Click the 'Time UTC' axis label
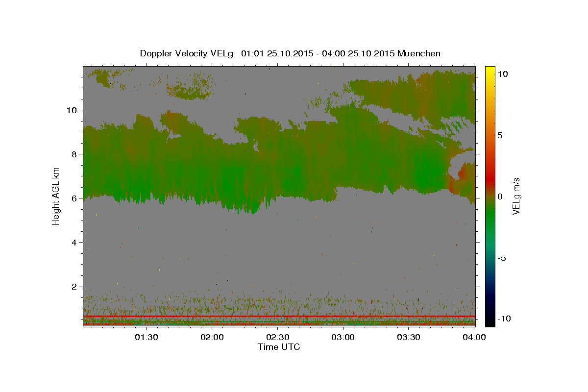This screenshot has width=588, height=392. coord(279,347)
